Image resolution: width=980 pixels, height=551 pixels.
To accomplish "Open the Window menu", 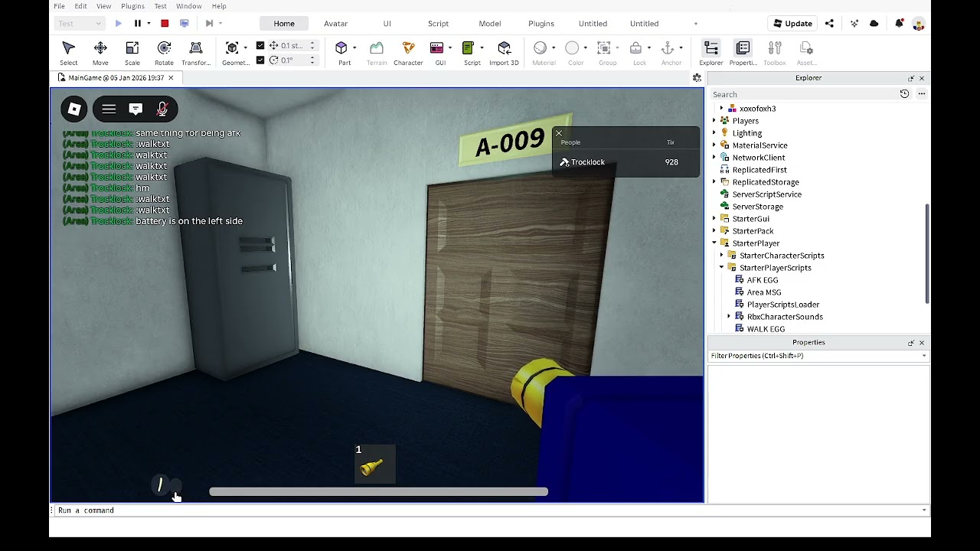I will (188, 6).
